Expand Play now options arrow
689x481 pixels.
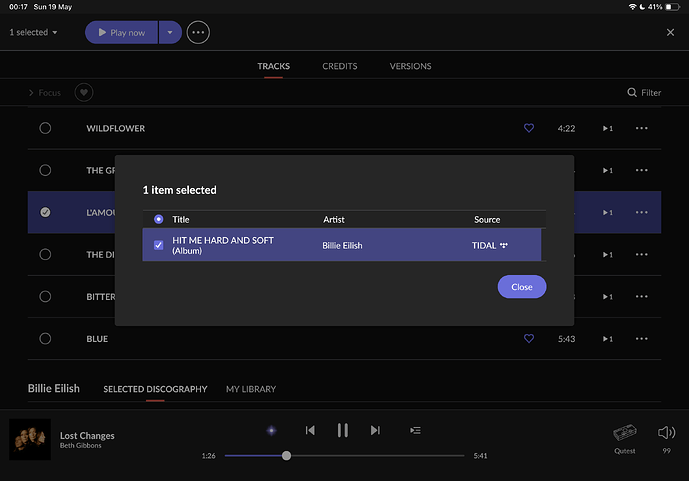pos(170,32)
